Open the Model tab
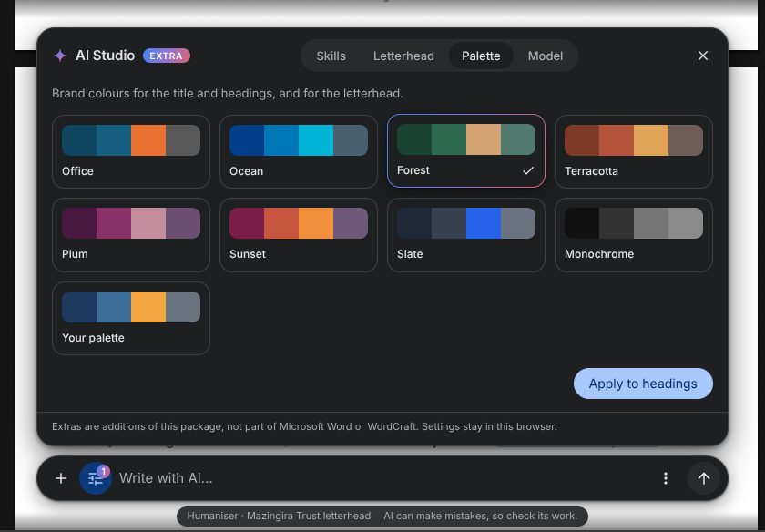Viewport: 765px width, 532px height. 545,56
